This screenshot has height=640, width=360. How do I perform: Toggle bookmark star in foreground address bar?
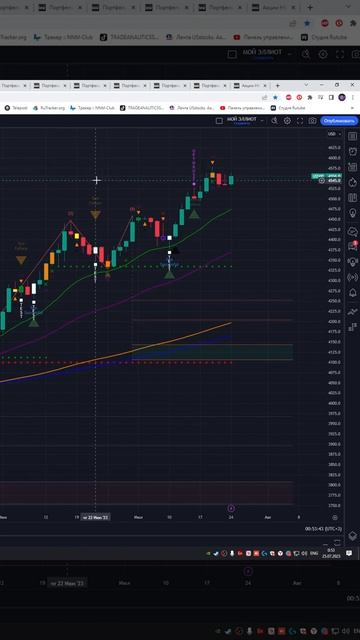pyautogui.click(x=275, y=97)
